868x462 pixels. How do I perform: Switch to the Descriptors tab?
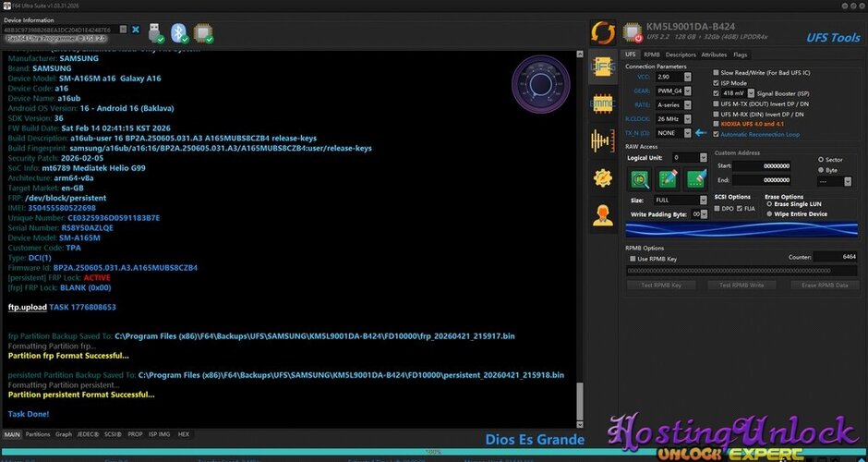[681, 55]
